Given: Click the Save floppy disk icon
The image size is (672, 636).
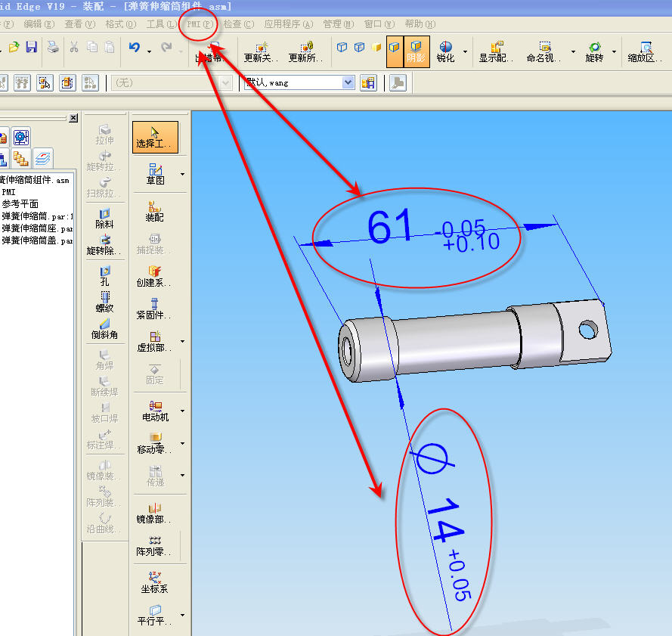Looking at the screenshot, I should tap(31, 47).
